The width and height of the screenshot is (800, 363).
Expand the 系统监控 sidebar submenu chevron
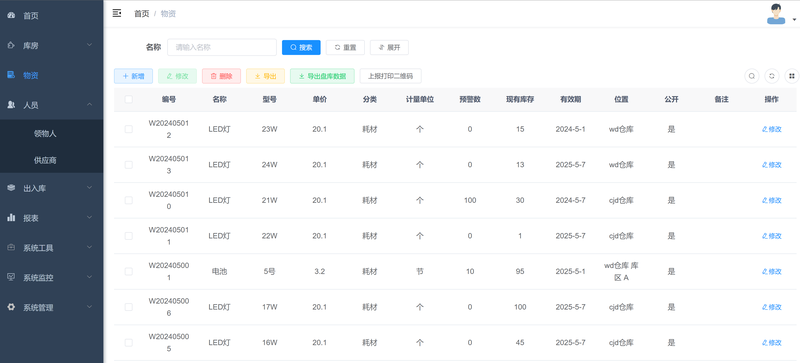[x=89, y=277]
